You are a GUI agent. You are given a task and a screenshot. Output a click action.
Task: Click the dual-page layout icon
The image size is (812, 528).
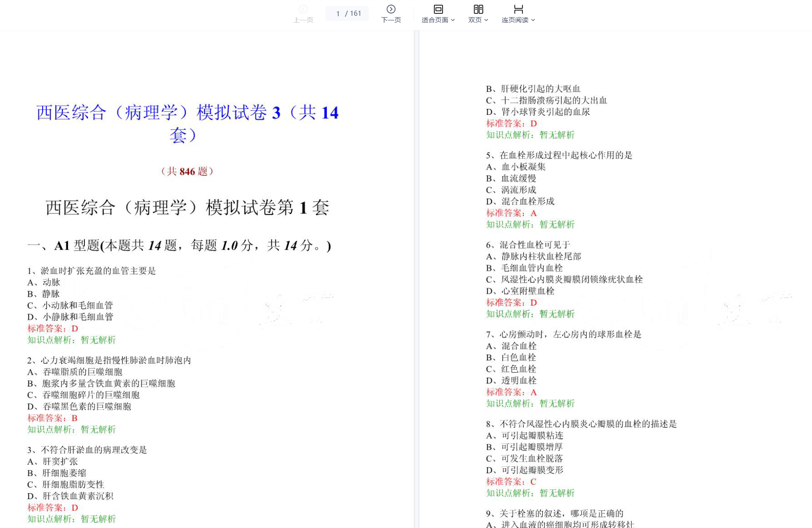pos(478,9)
